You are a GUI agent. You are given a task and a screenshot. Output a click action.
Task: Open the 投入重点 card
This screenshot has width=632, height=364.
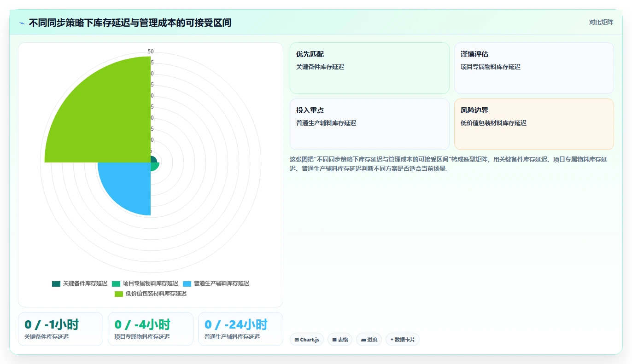(x=369, y=124)
